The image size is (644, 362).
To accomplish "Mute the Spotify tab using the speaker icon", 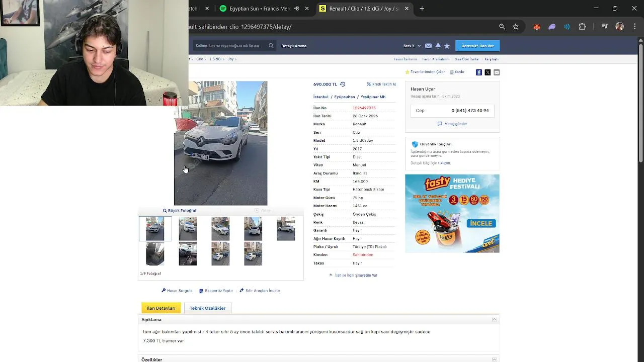I will 297,9.
